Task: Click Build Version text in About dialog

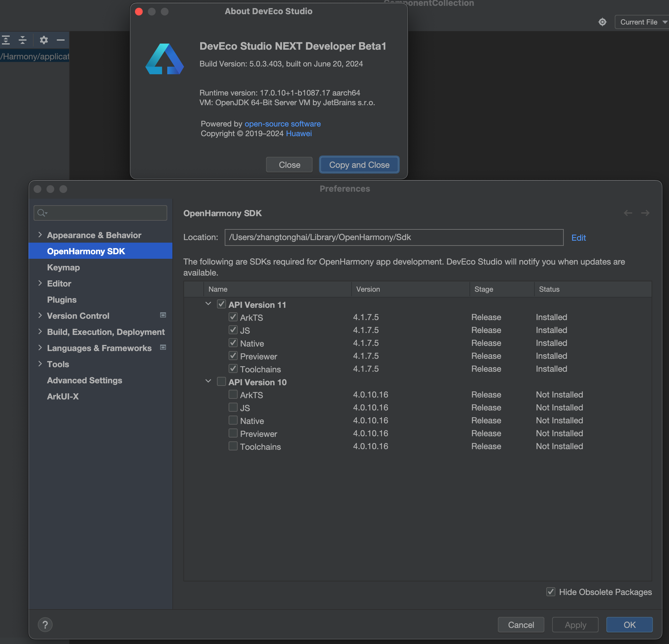Action: coord(281,64)
